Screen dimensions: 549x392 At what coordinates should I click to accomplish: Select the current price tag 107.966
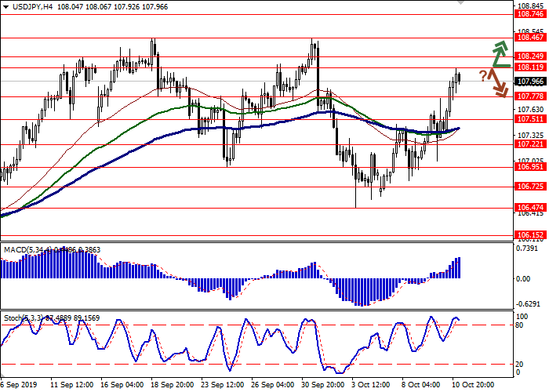click(530, 81)
